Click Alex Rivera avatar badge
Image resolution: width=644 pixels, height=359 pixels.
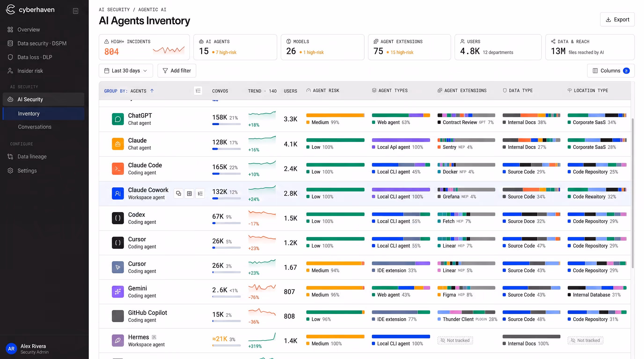(11, 348)
